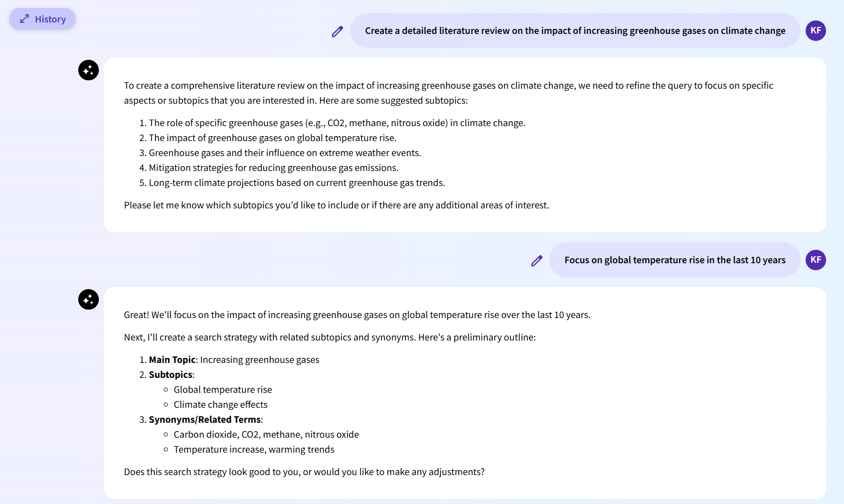Select the Global temperature rise subtopic bullet

coord(222,389)
